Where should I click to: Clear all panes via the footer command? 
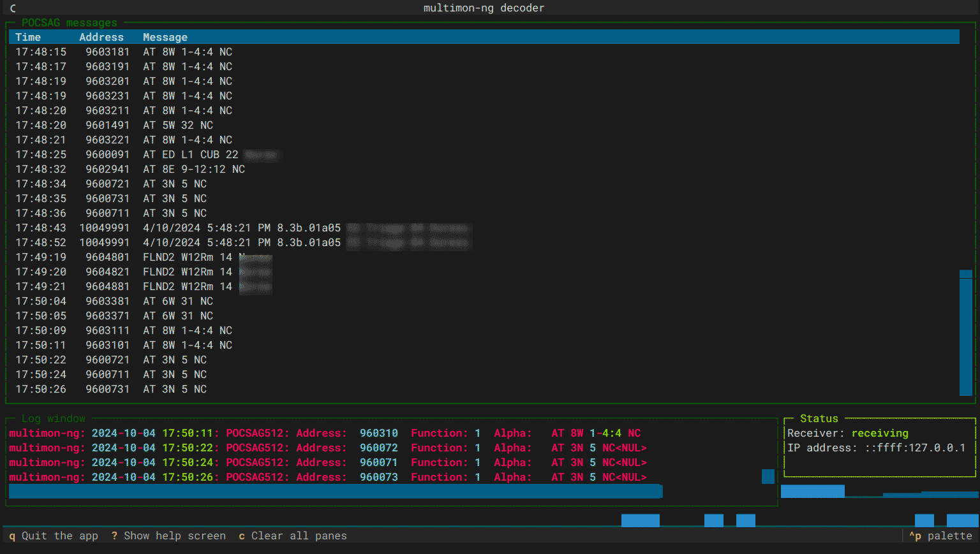293,536
